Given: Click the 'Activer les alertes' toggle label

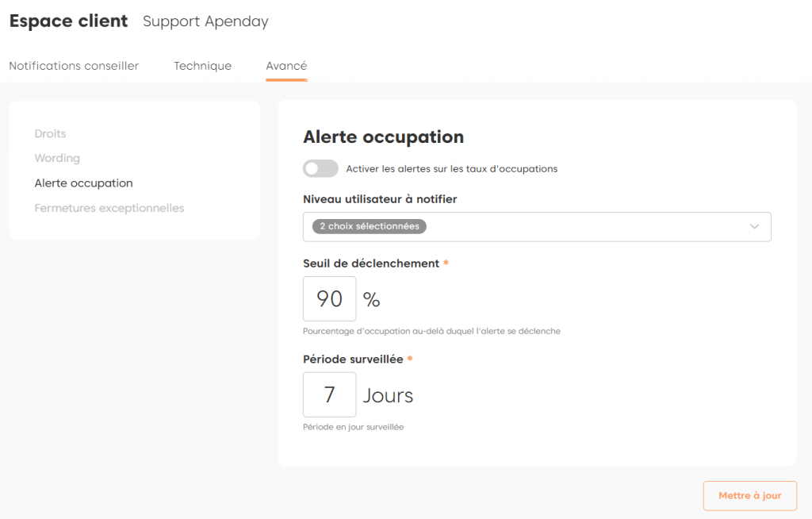Looking at the screenshot, I should coord(451,169).
